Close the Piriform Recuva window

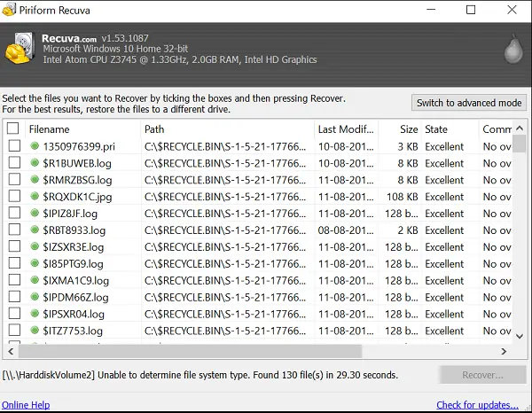[512, 10]
